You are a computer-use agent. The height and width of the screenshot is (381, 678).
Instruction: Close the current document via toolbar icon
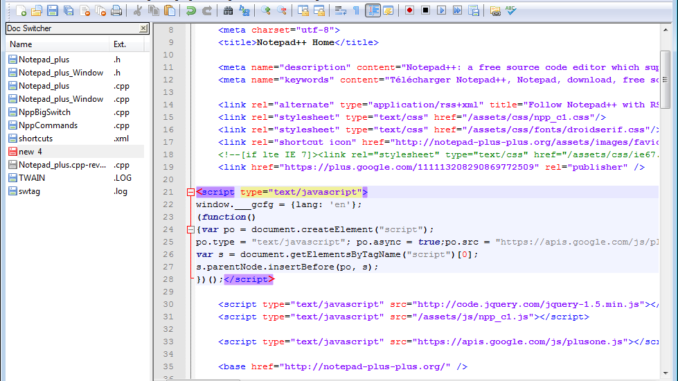85,11
